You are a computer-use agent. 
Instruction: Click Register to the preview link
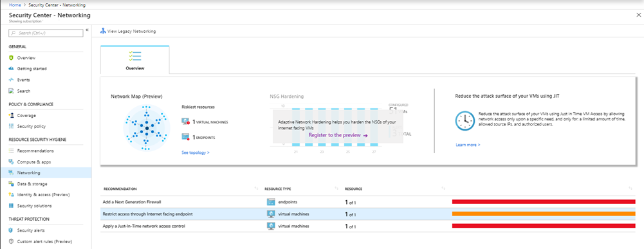[x=338, y=134]
